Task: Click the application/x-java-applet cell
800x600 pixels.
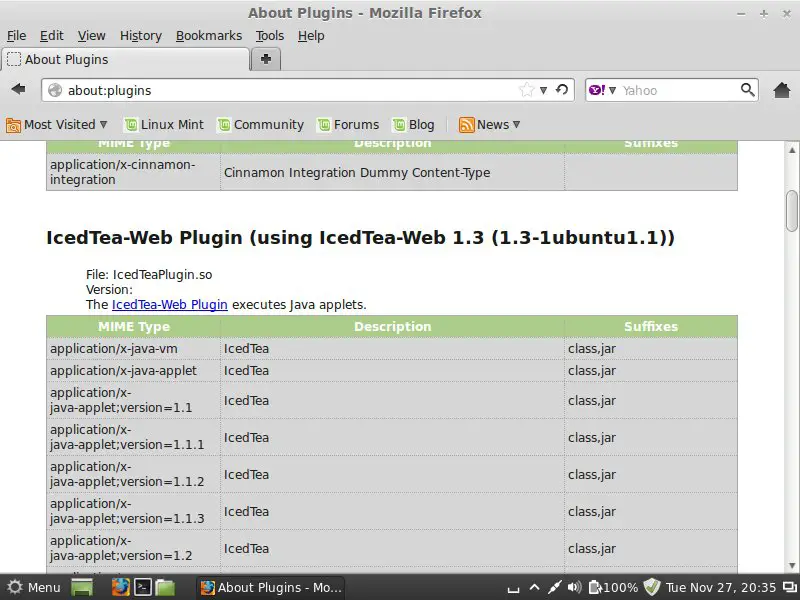Action: (133, 370)
